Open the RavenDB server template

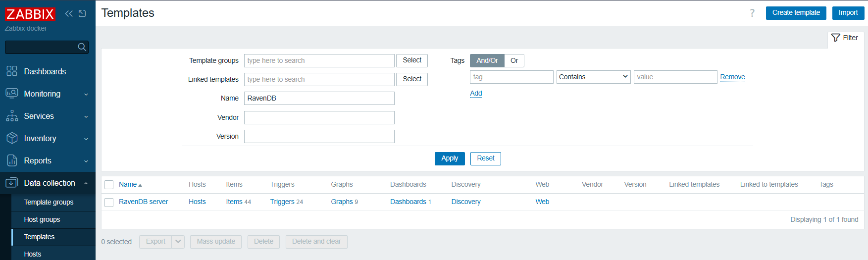pyautogui.click(x=144, y=202)
